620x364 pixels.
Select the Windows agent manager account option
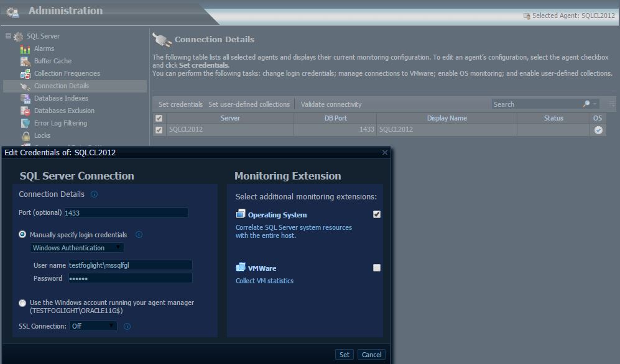pos(23,304)
